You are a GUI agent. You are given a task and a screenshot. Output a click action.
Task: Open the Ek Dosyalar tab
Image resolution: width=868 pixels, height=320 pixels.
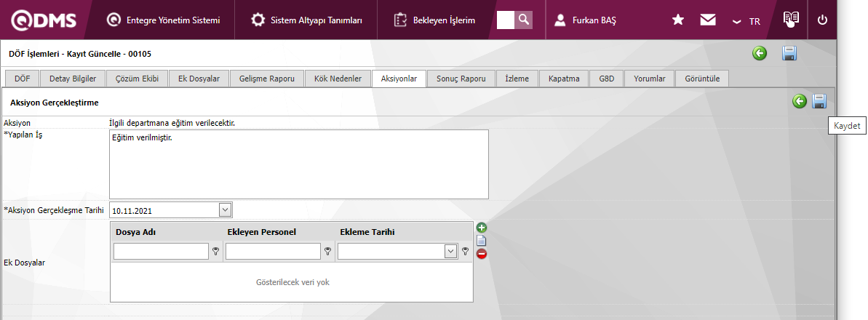[199, 79]
